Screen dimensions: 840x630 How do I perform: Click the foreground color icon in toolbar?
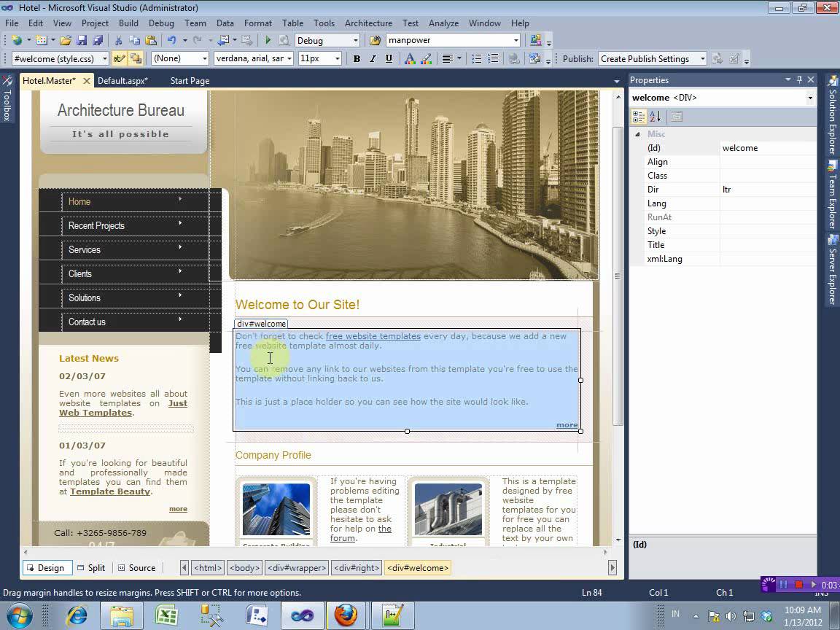[x=410, y=59]
